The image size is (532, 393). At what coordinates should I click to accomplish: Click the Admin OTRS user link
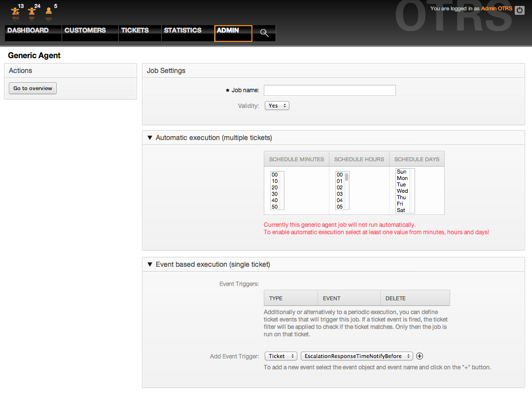(497, 9)
